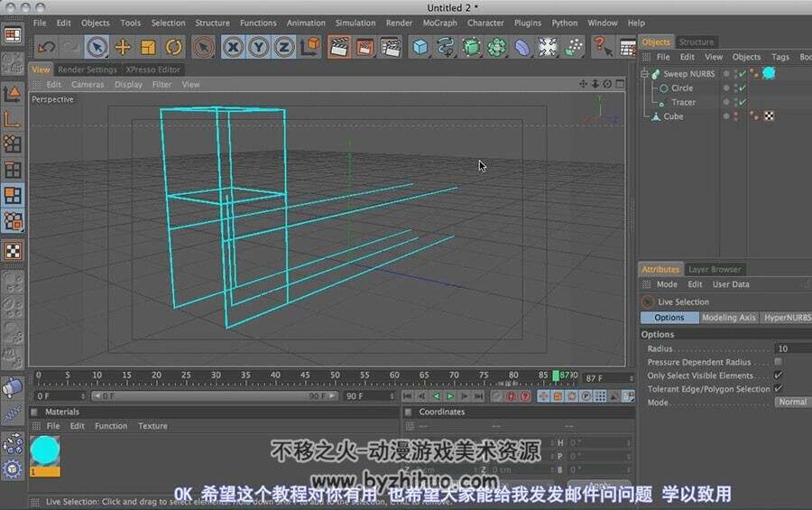Open the viewport Filter menu
This screenshot has height=510, width=812.
[161, 85]
